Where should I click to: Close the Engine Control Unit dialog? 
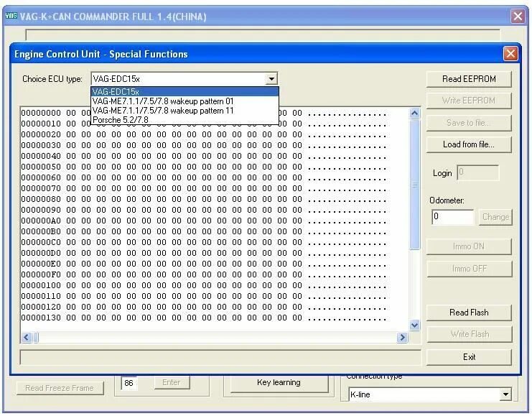coord(510,54)
